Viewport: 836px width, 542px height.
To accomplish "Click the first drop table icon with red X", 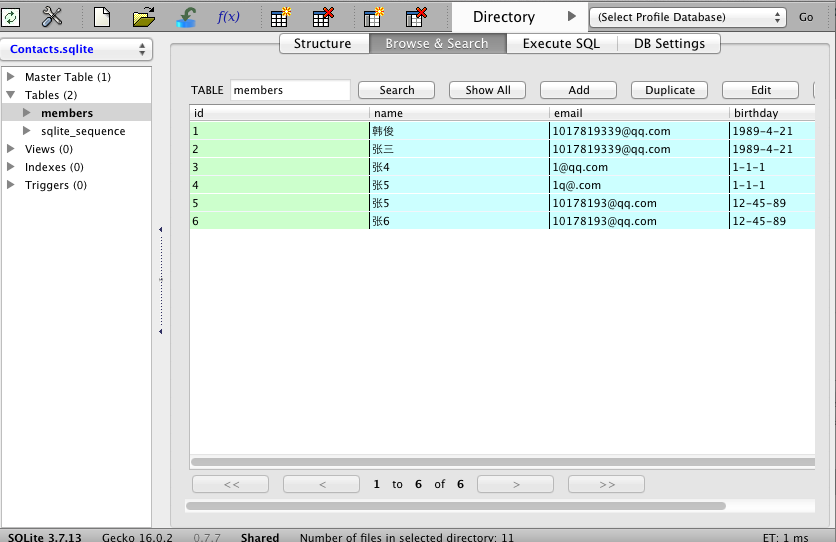I will [323, 16].
